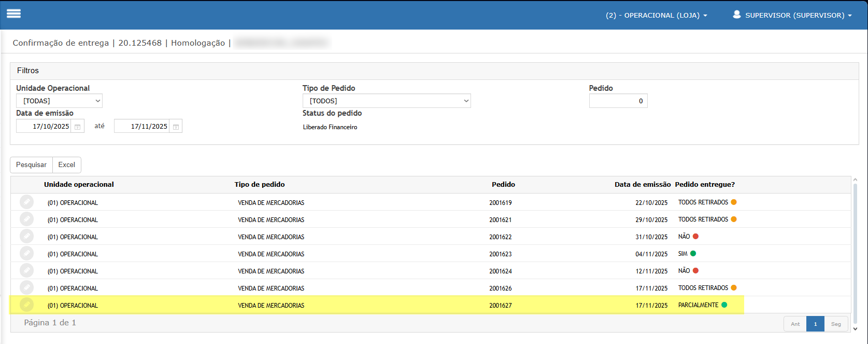Click edit pencil icon for order 2001619
The height and width of the screenshot is (344, 868).
[x=26, y=202]
